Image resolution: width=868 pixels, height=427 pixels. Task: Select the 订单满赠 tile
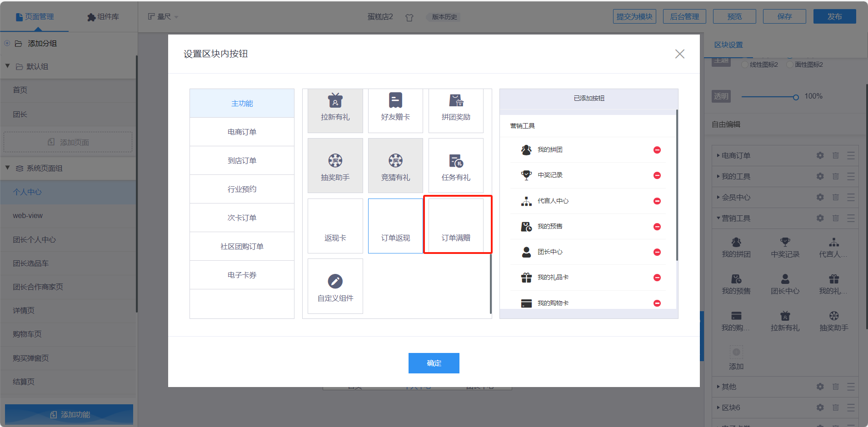(x=456, y=226)
